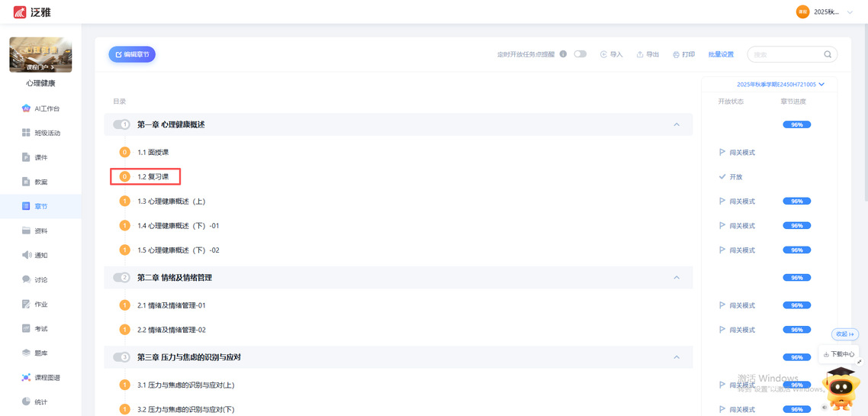Image resolution: width=868 pixels, height=416 pixels.
Task: Click the 统计 pie chart icon
Action: (x=26, y=402)
